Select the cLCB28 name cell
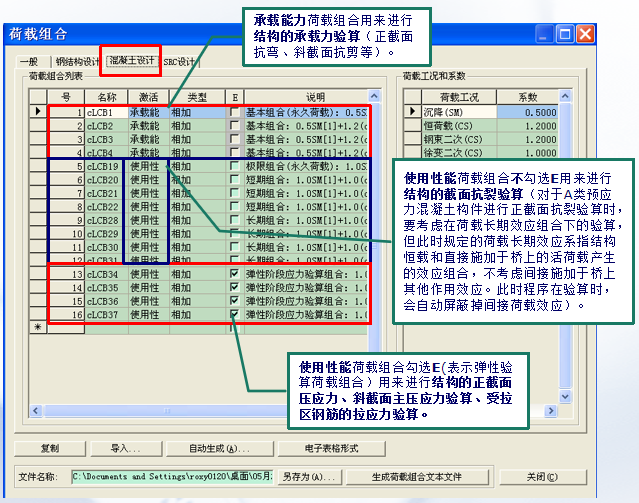Viewport: 639px width, 503px height. tap(106, 220)
